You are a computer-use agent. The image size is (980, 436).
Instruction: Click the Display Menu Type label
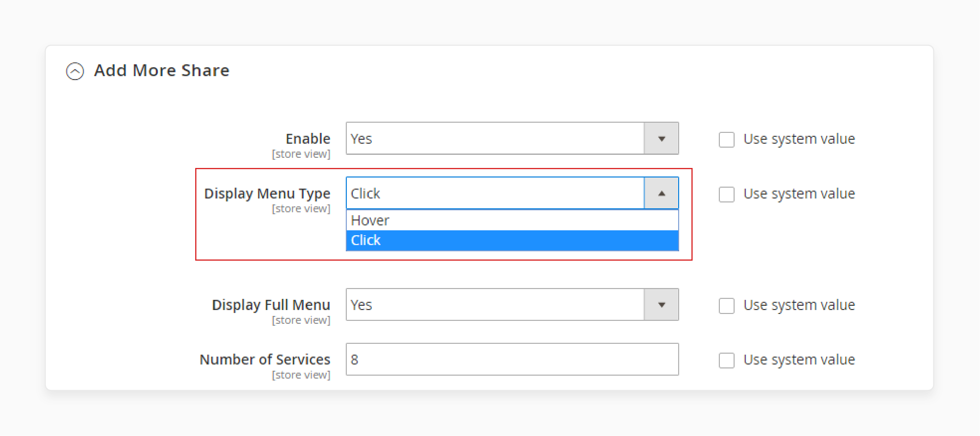[267, 193]
